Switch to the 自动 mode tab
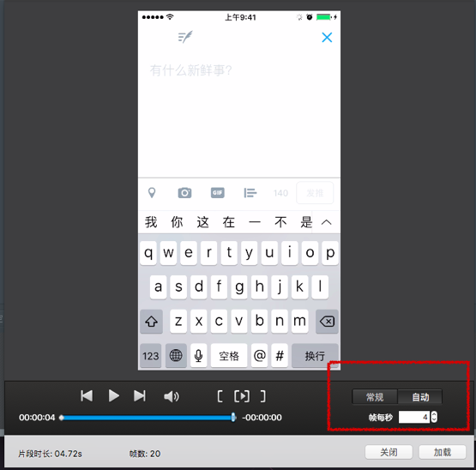Screen dimensions: 476x470 tap(420, 397)
